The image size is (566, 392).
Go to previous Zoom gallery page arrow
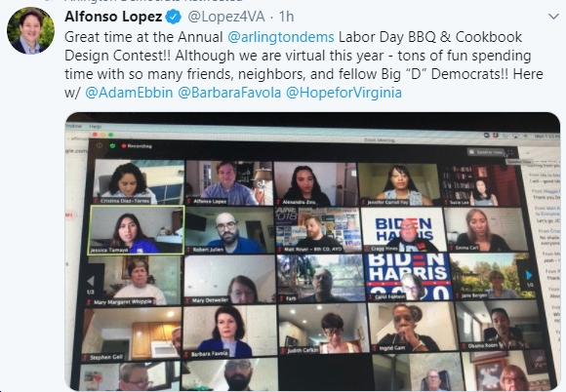91,281
